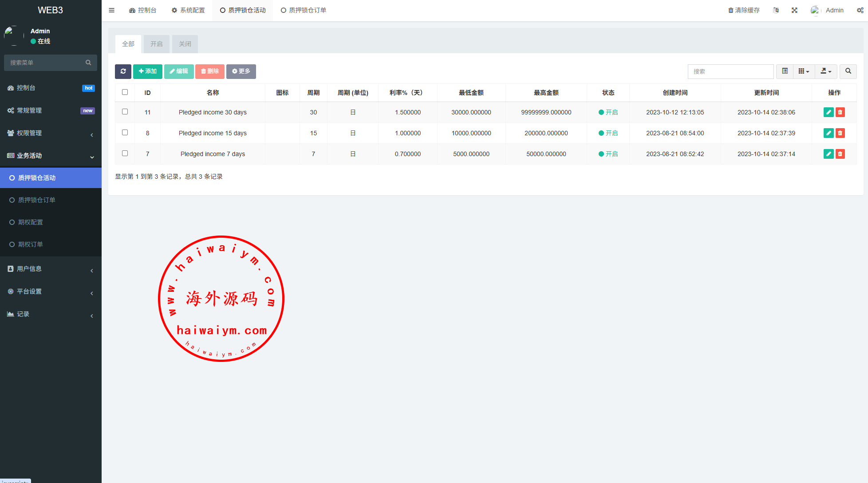Click the hamburger sidebar toggle icon

pyautogui.click(x=112, y=10)
